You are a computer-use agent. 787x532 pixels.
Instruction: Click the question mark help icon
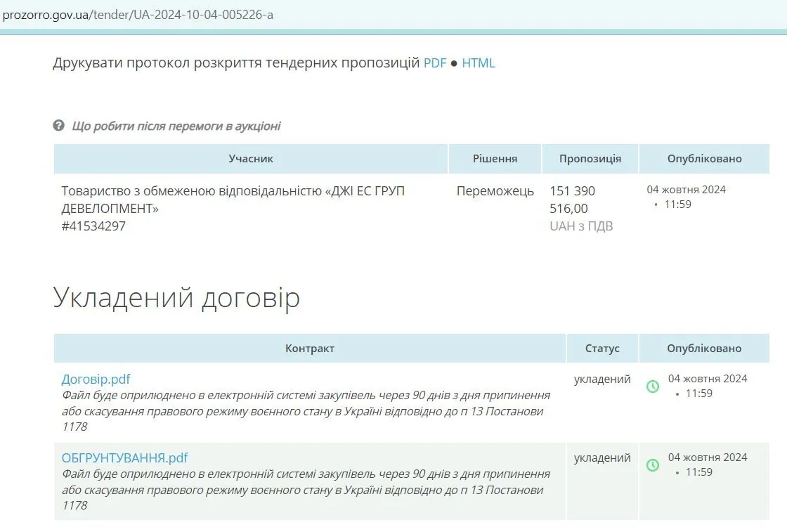tap(59, 126)
